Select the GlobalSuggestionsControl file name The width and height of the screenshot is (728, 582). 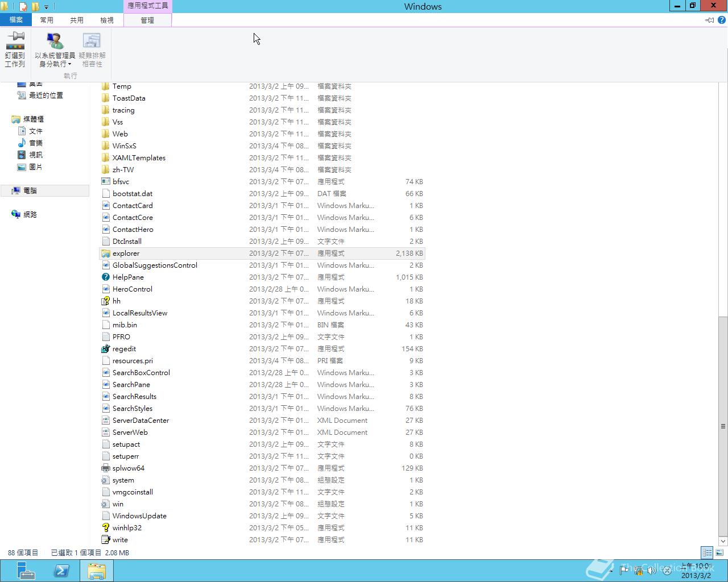coord(155,265)
